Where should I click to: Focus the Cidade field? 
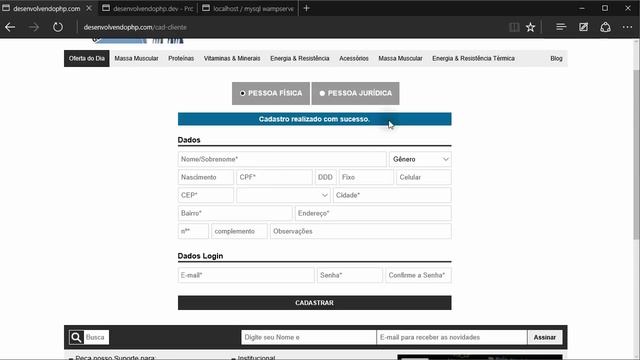(392, 195)
